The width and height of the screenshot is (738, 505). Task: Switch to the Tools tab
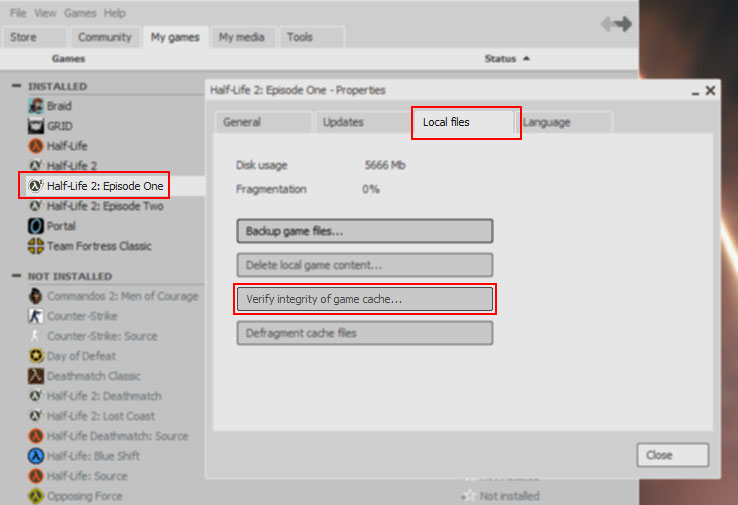pyautogui.click(x=312, y=37)
